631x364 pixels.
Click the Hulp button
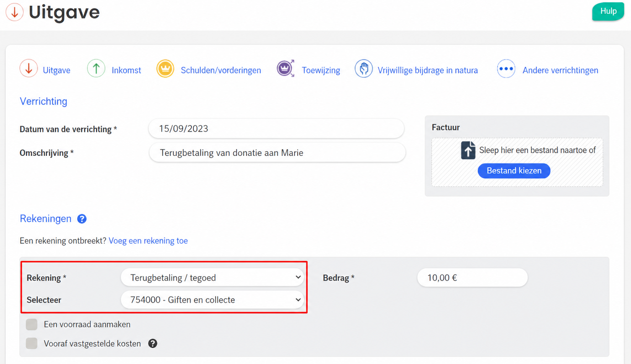pyautogui.click(x=608, y=11)
